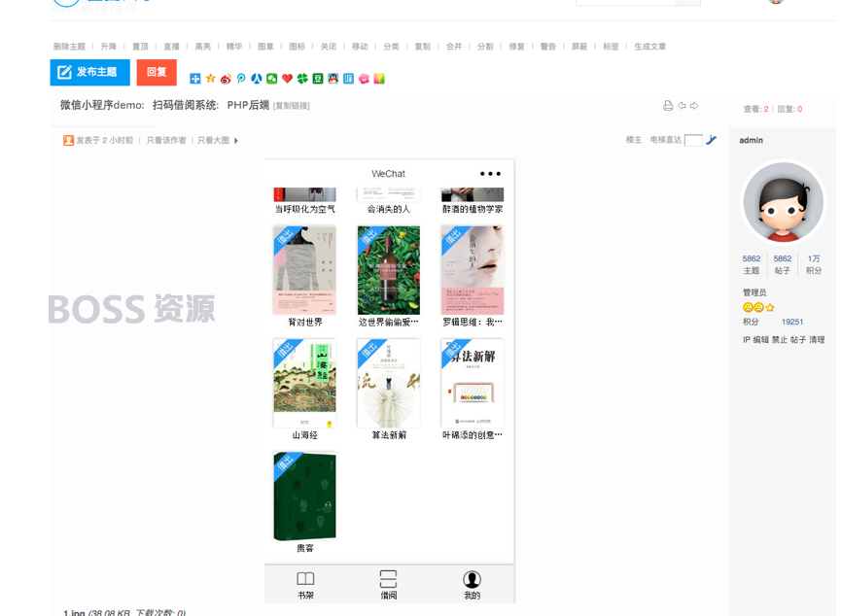Click the green WeChat share icon
The width and height of the screenshot is (841, 616).
tap(272, 79)
